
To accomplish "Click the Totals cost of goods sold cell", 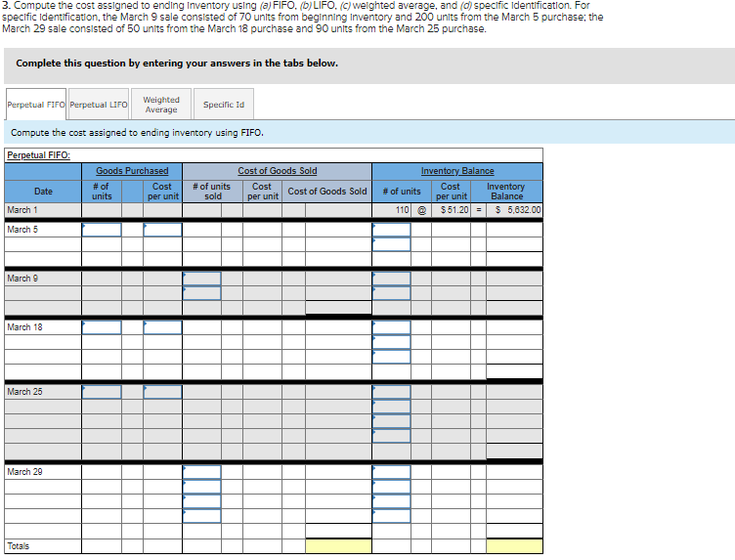I will pos(338,546).
